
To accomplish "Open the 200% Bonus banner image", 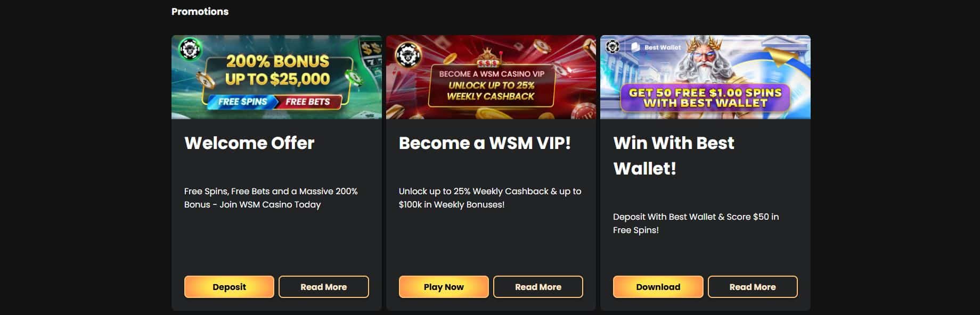I will click(276, 77).
